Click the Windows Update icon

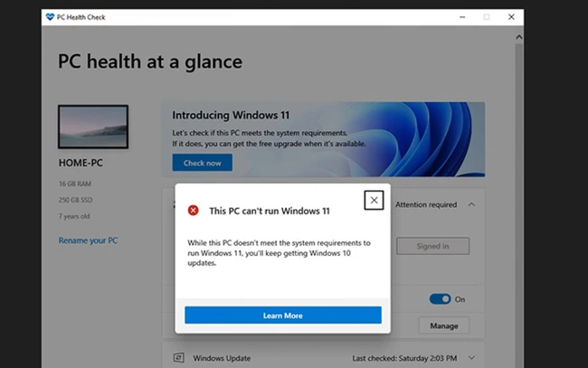click(179, 357)
